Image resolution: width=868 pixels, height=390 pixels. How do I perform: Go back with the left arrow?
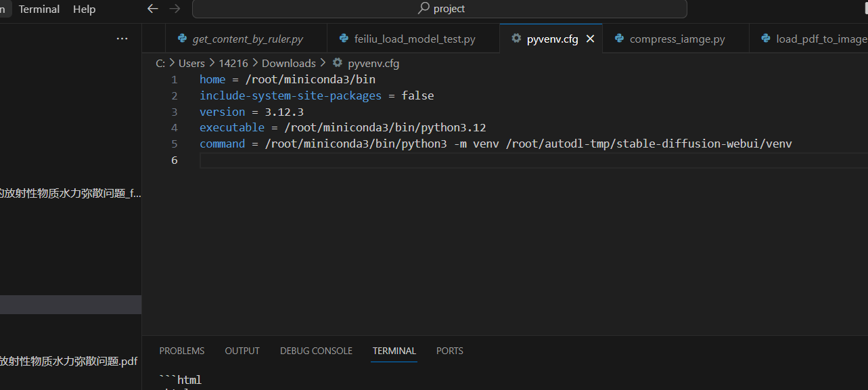pyautogui.click(x=153, y=9)
